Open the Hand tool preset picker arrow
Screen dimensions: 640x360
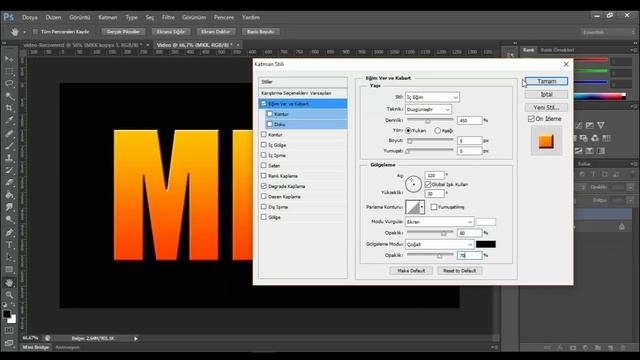24,32
